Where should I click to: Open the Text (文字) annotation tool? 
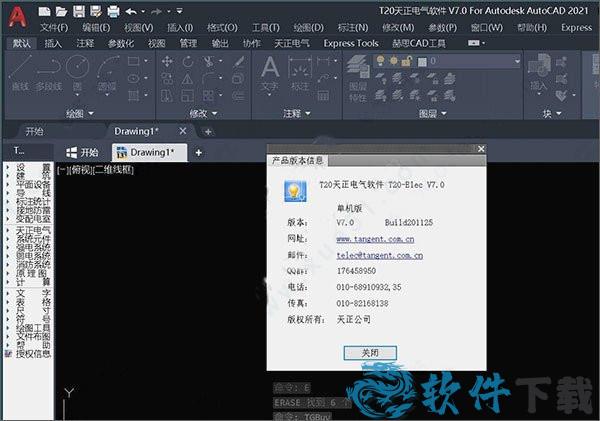(x=270, y=75)
